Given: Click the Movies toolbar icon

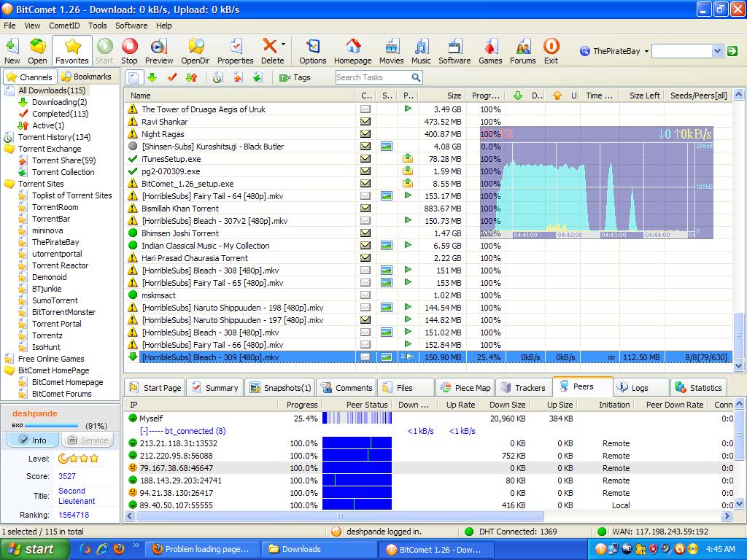Looking at the screenshot, I should tap(391, 51).
